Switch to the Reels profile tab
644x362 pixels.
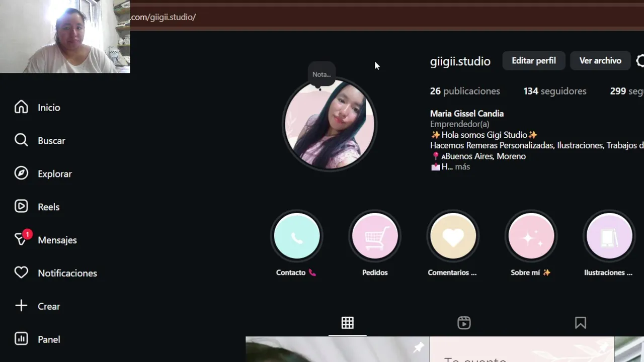[x=464, y=323]
